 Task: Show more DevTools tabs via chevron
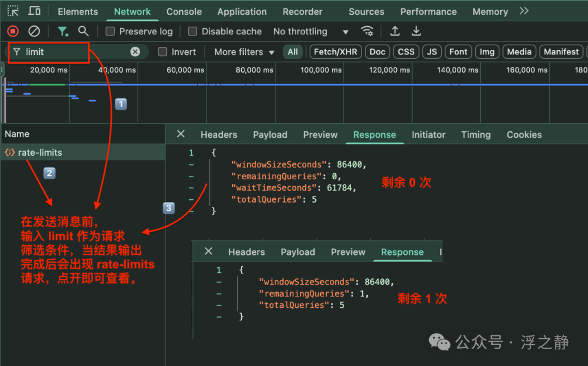pyautogui.click(x=524, y=11)
